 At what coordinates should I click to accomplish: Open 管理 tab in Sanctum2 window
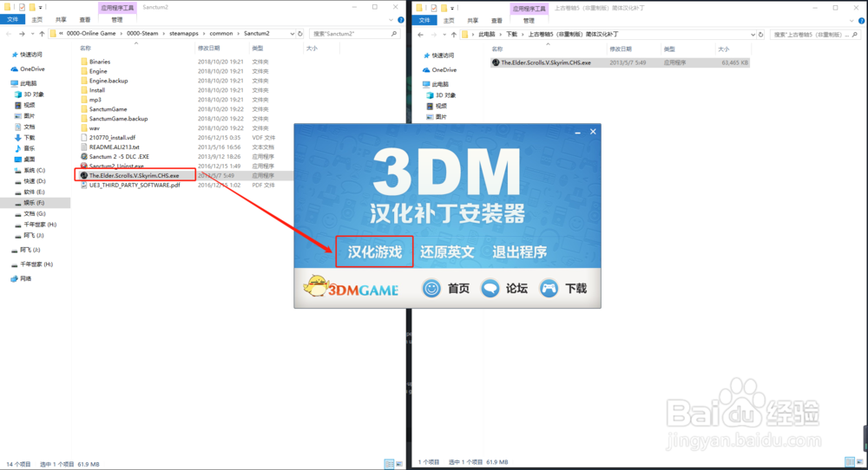[x=117, y=19]
